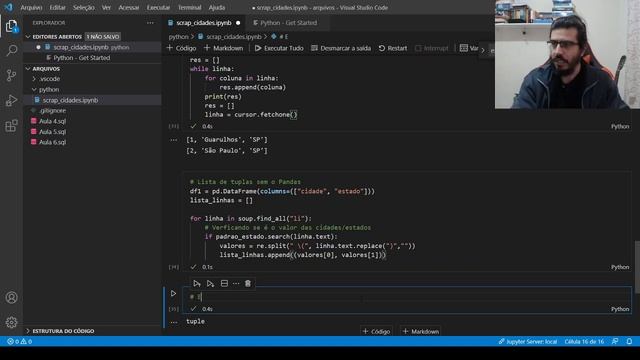This screenshot has height=360, width=640.
Task: Open the Source Control view
Action: pos(11,75)
